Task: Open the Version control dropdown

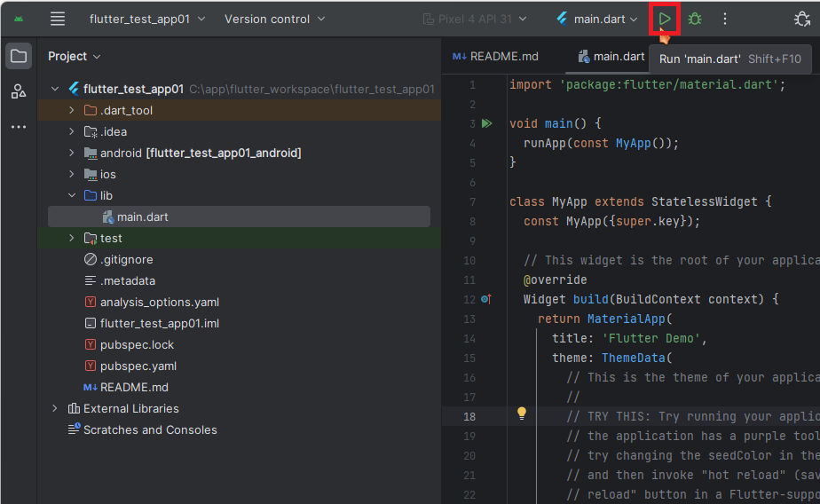Action: pyautogui.click(x=274, y=19)
